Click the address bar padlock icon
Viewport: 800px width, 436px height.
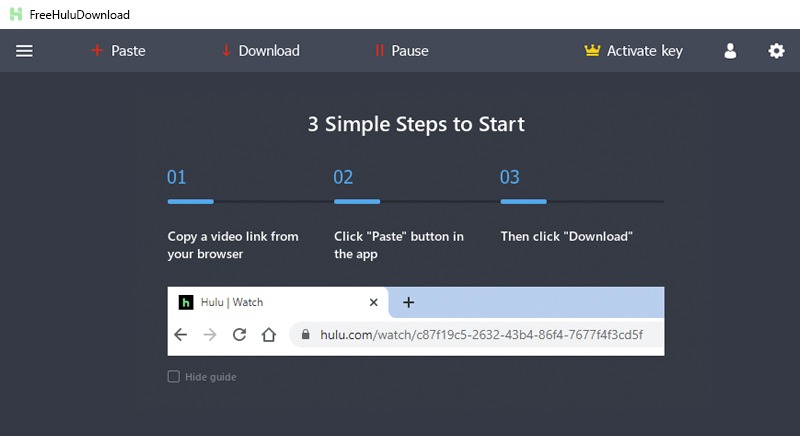(305, 335)
